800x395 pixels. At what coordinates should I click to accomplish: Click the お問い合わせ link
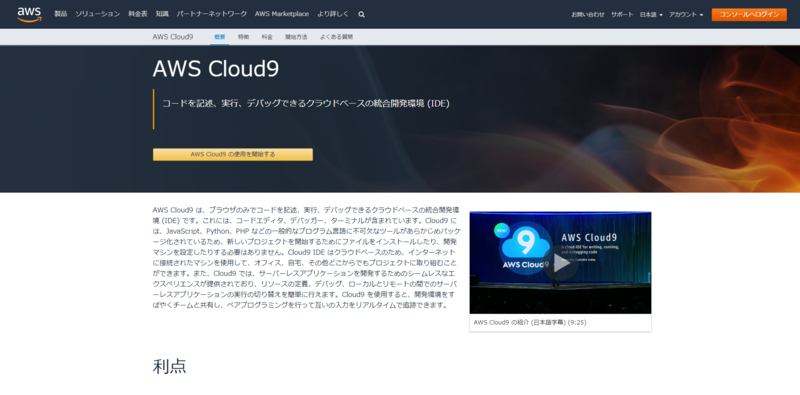(x=588, y=15)
